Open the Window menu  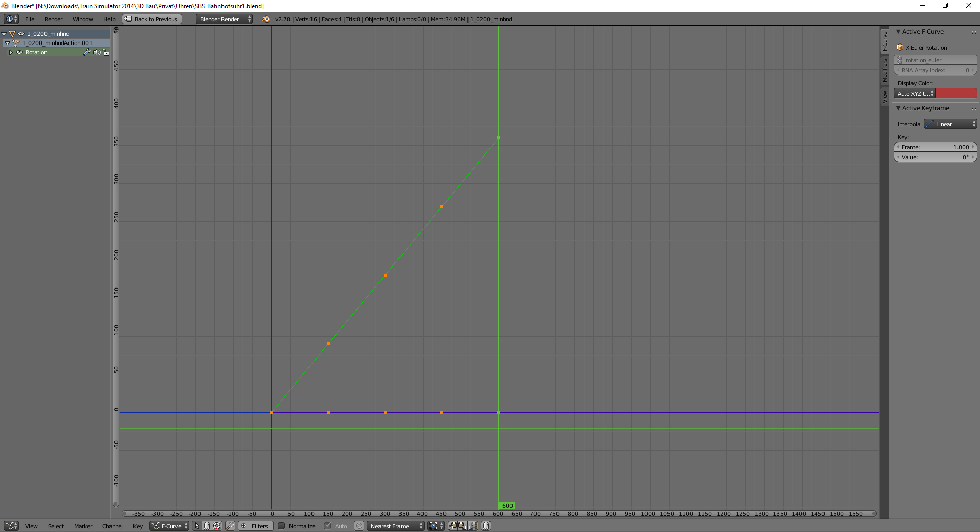click(82, 19)
